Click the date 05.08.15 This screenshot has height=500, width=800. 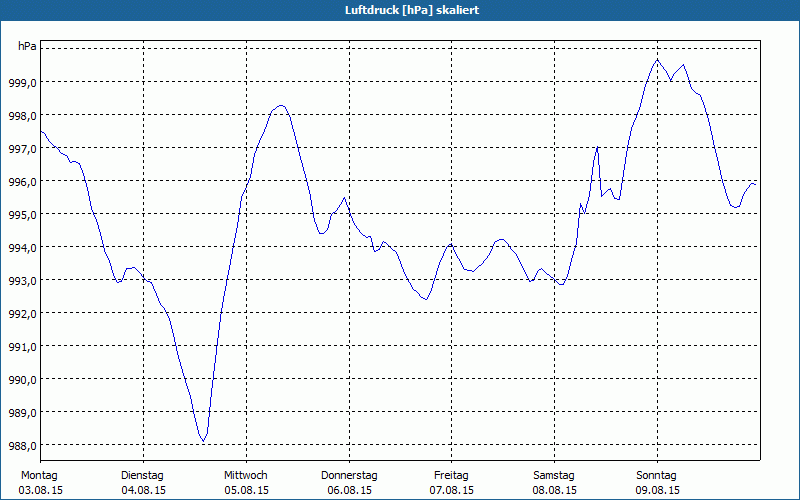click(246, 490)
